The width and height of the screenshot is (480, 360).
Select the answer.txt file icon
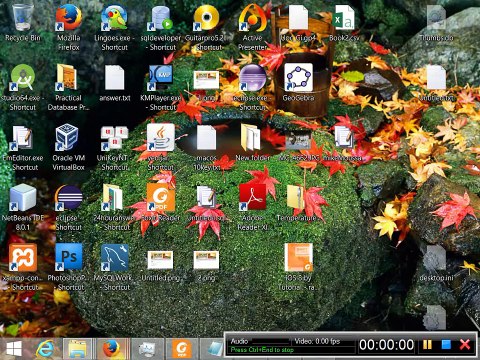(114, 78)
